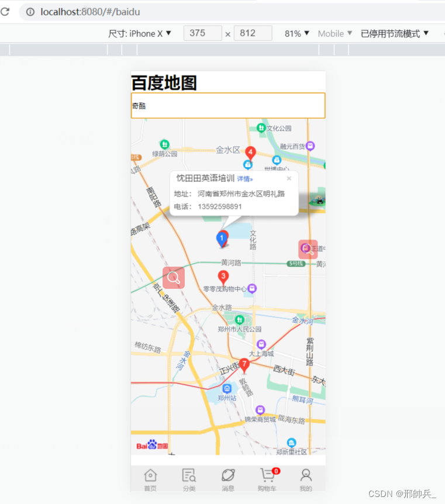Open the 消息 messages tab
The width and height of the screenshot is (445, 504).
(228, 480)
